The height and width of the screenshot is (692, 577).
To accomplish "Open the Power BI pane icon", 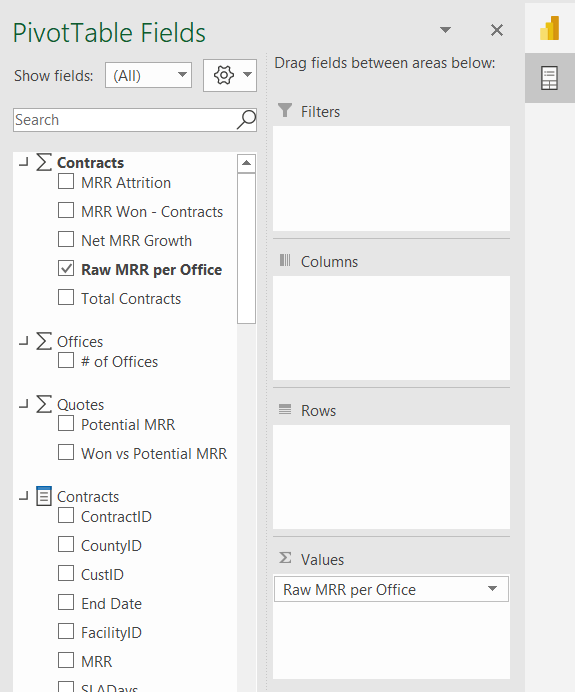I will pyautogui.click(x=550, y=28).
